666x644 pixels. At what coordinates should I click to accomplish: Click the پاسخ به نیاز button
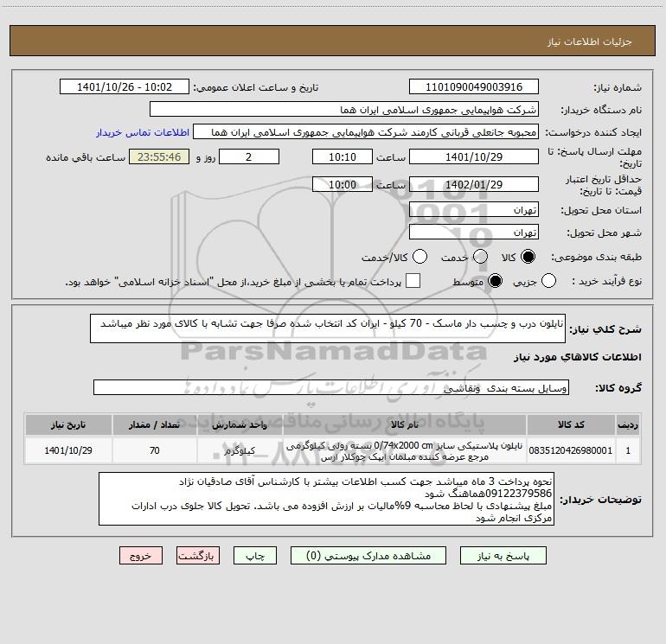pos(503,556)
